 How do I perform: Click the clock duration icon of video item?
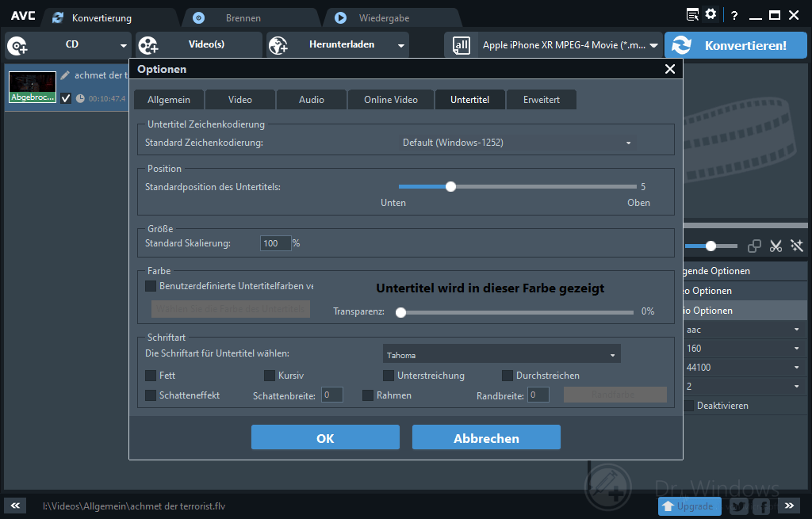tap(80, 98)
